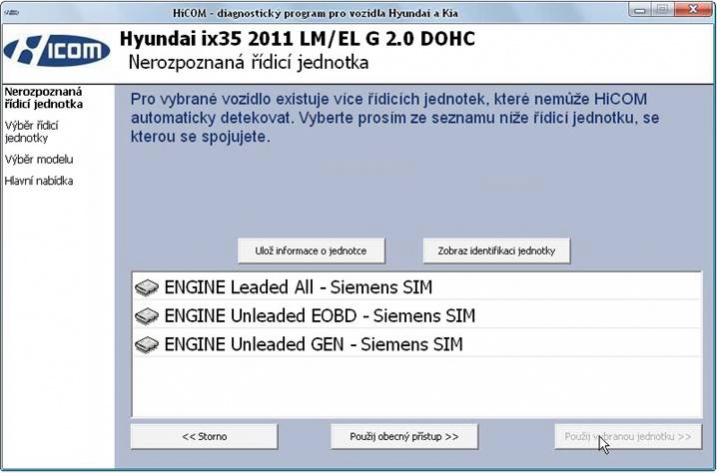The width and height of the screenshot is (717, 473).
Task: Click the ECU icon beside ENGINE Unleaded EOBD
Action: pyautogui.click(x=147, y=316)
